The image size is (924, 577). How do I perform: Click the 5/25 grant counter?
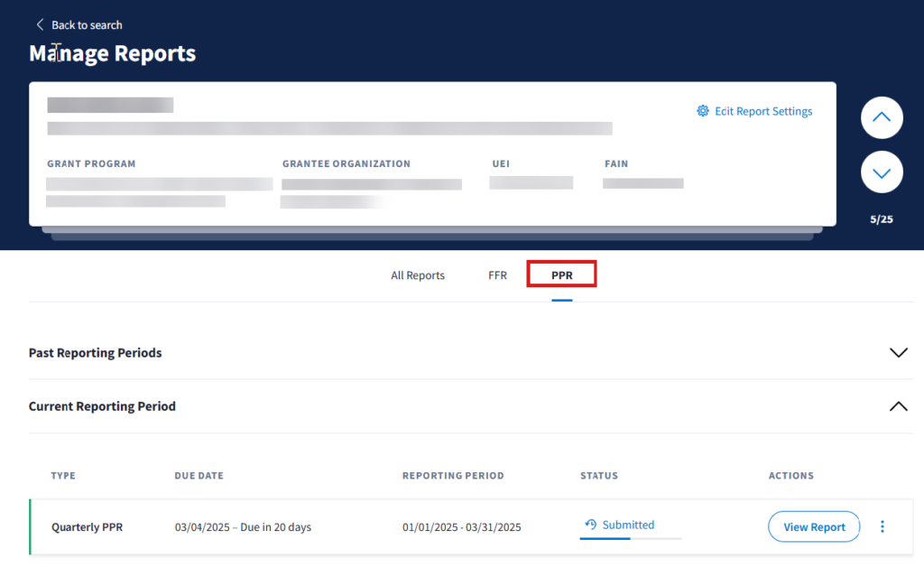[x=882, y=219]
